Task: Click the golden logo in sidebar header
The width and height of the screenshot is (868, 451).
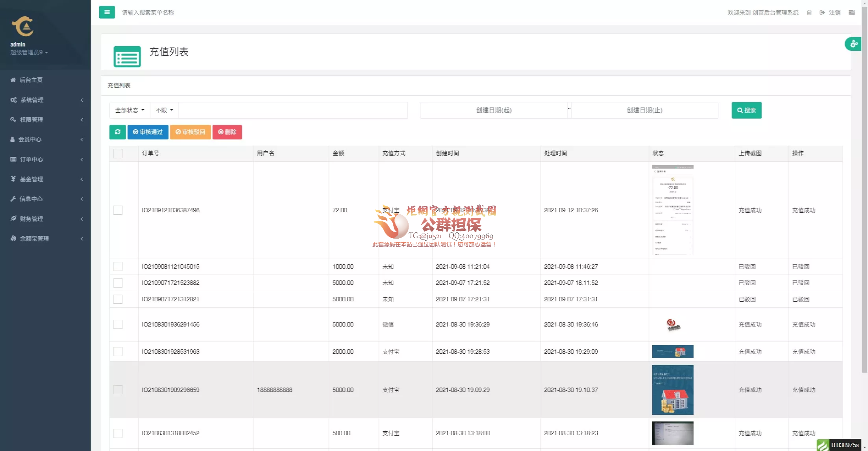Action: tap(23, 26)
